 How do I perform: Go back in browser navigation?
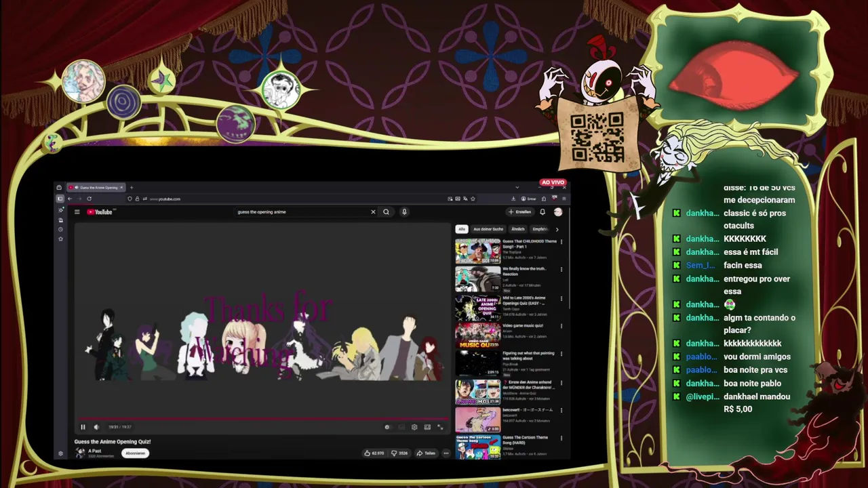pos(69,199)
